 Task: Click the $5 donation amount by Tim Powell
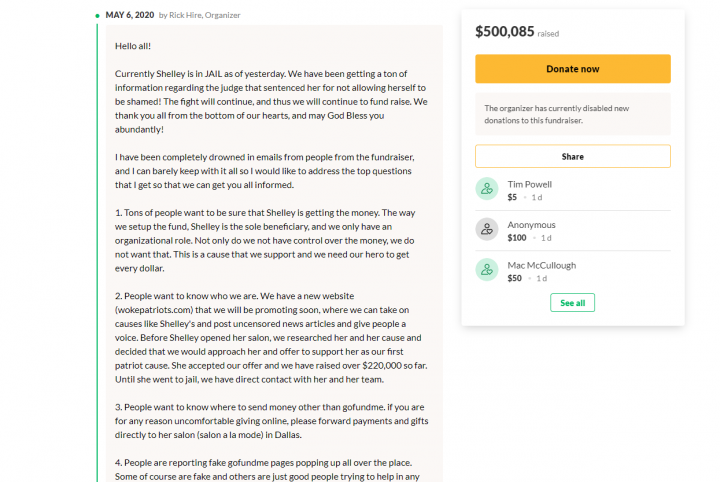(512, 197)
